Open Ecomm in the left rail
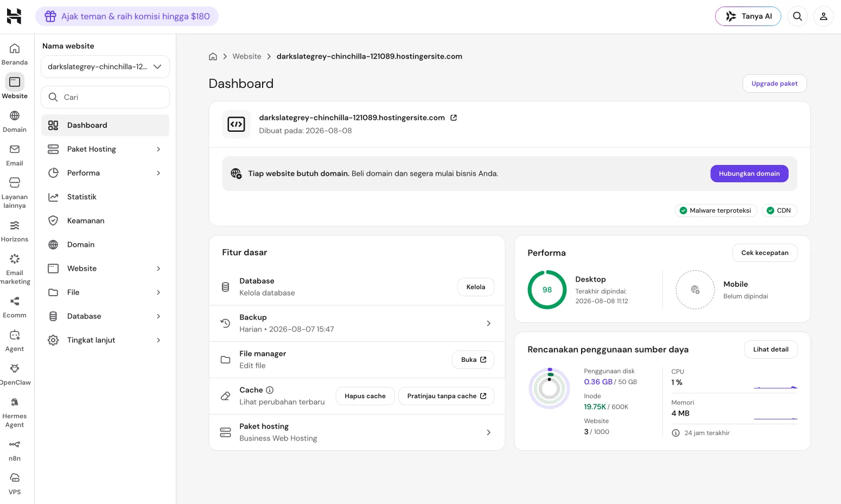Image resolution: width=841 pixels, height=504 pixels. coord(15,307)
